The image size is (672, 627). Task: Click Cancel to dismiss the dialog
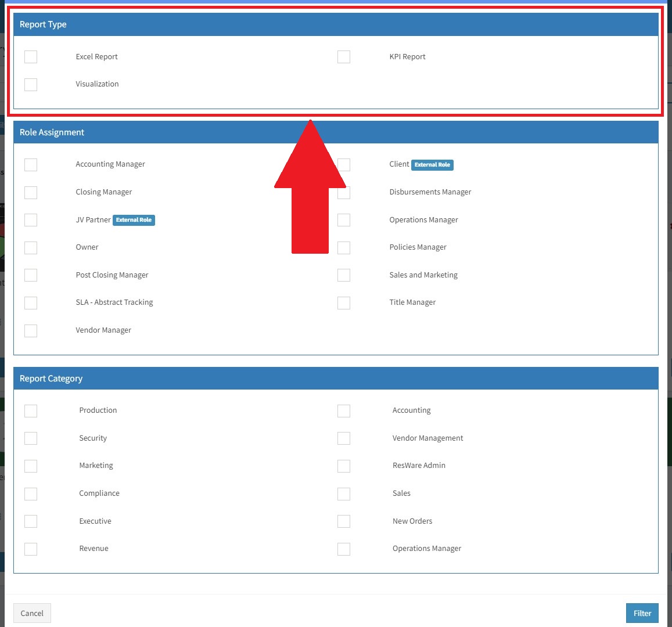32,613
